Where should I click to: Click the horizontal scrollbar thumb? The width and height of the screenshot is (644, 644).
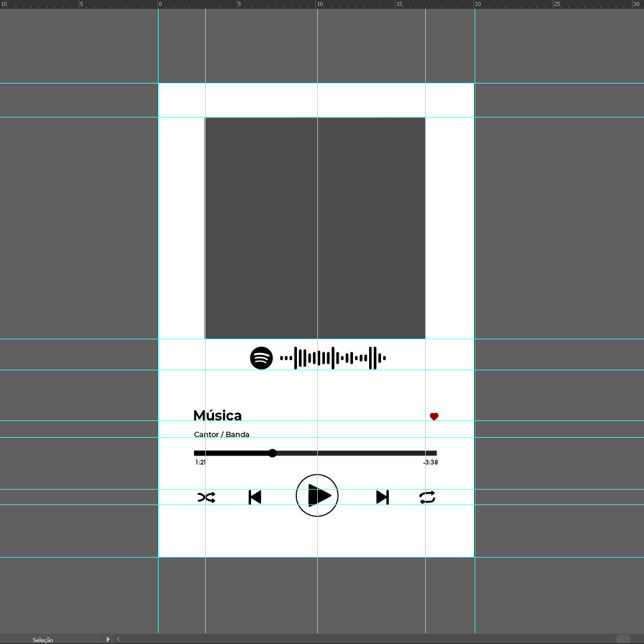tap(623, 639)
